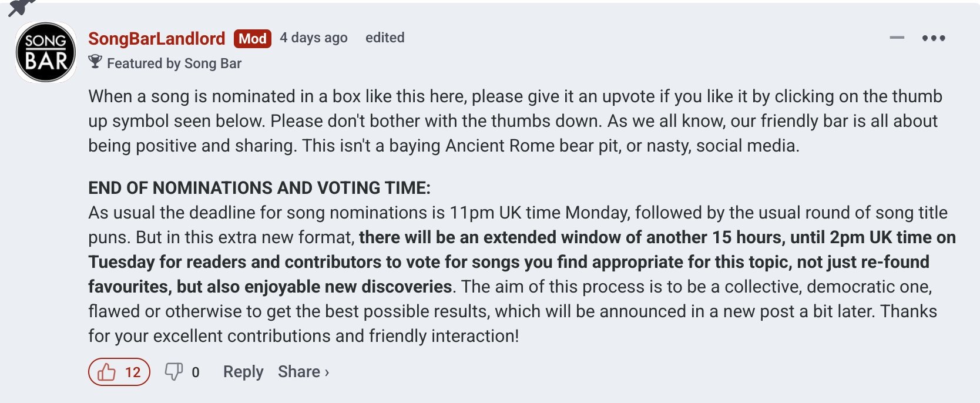Click the 'END OF NOMINATIONS AND VOTING TIME' heading
This screenshot has height=403, width=980.
[x=259, y=188]
